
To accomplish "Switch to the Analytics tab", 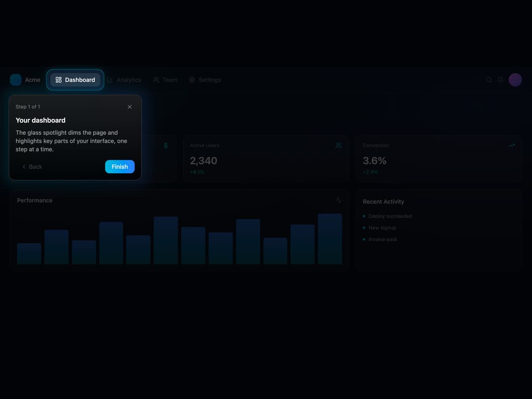I will click(124, 80).
